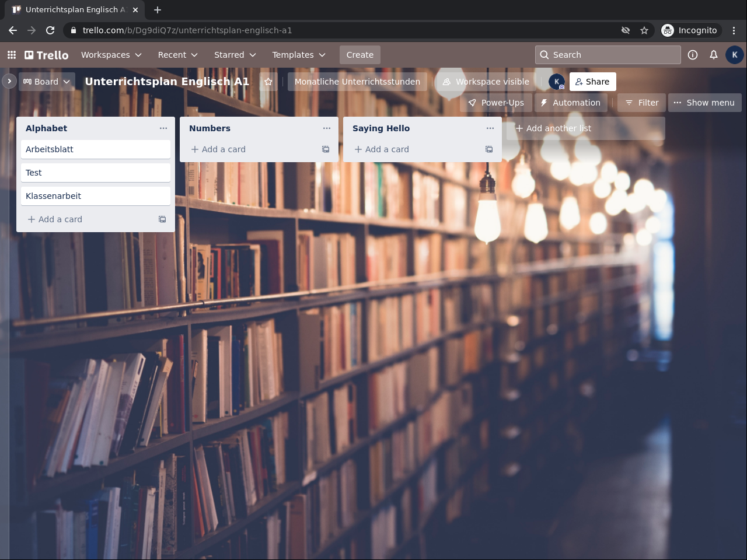
Task: Open board member avatar K
Action: 557,82
